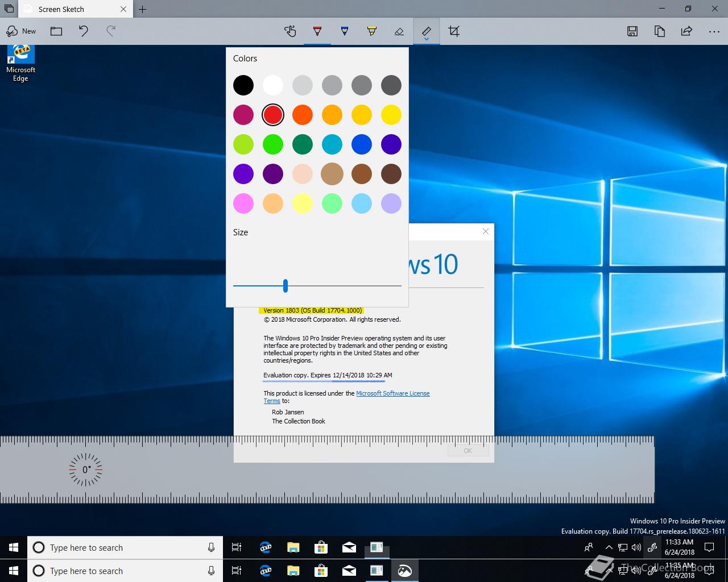Image resolution: width=728 pixels, height=582 pixels.
Task: Open Microsoft Software License link in dialog
Action: click(x=393, y=393)
